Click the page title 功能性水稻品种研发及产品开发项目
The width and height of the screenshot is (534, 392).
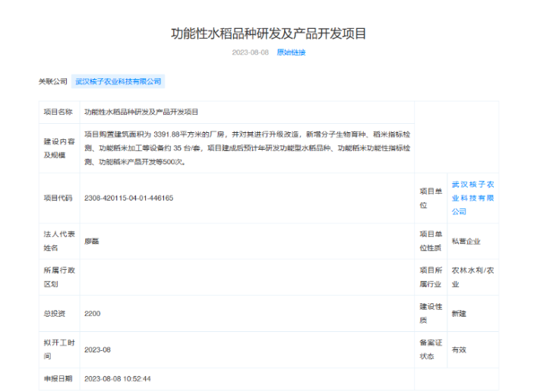[268, 33]
